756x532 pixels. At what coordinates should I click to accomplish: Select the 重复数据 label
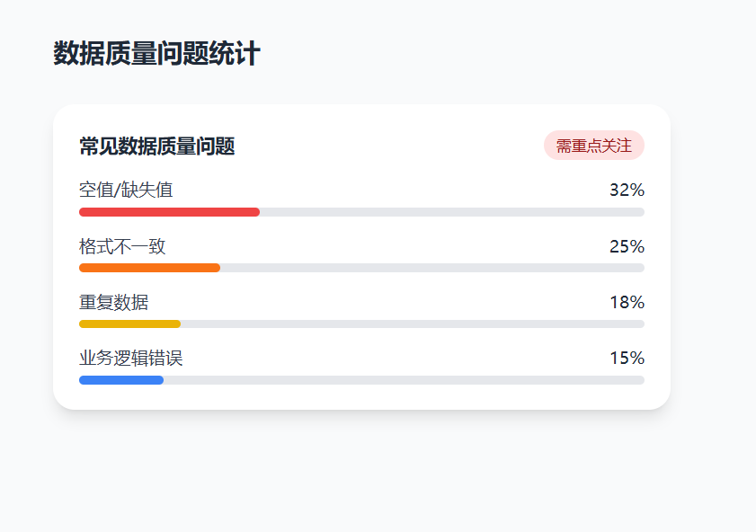[x=114, y=302]
